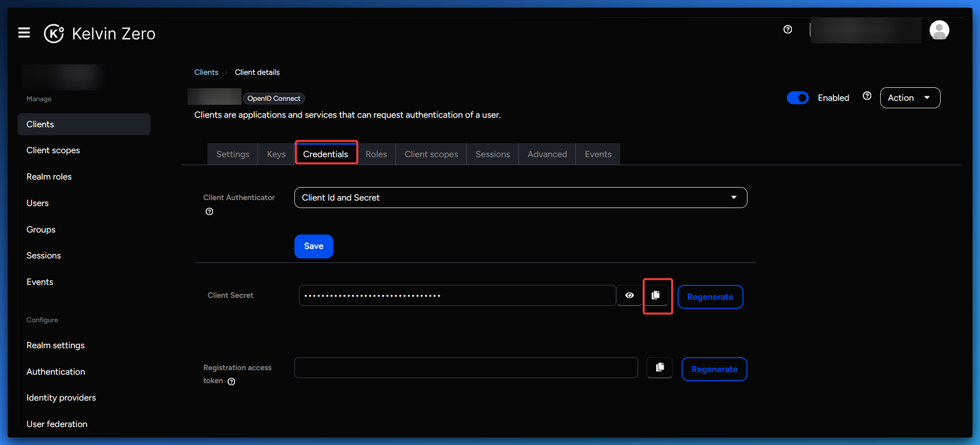Click the Registration access token field
This screenshot has height=445, width=980.
click(466, 368)
